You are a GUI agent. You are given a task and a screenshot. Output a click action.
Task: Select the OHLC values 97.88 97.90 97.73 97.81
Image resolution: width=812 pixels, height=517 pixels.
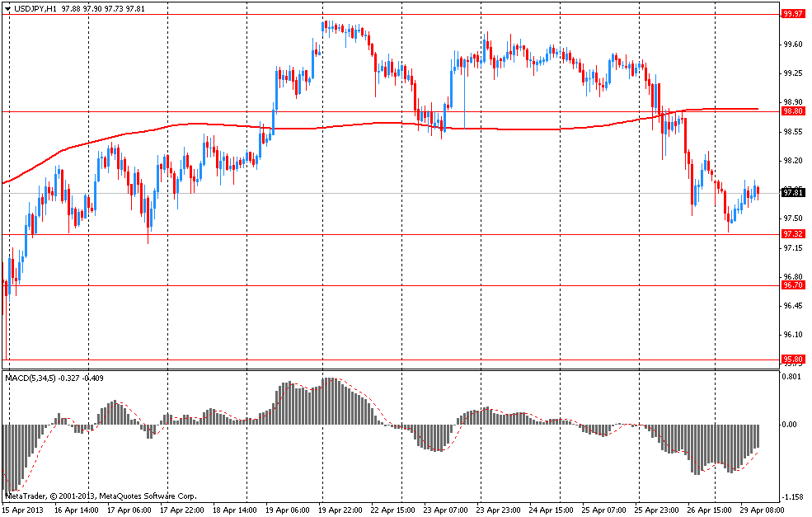pos(103,9)
